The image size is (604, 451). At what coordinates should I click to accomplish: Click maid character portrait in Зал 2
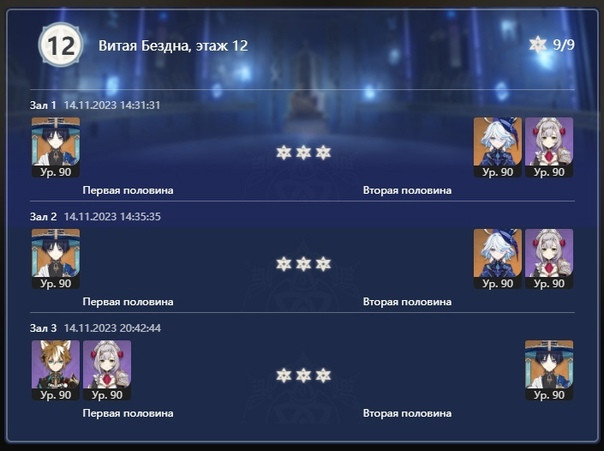(x=549, y=259)
